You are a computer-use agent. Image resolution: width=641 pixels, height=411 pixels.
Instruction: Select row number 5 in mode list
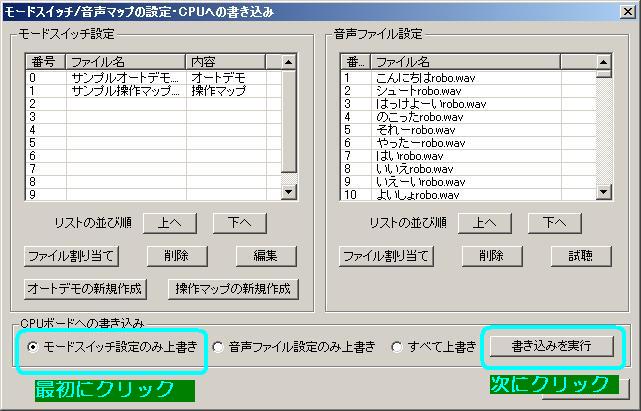point(154,143)
